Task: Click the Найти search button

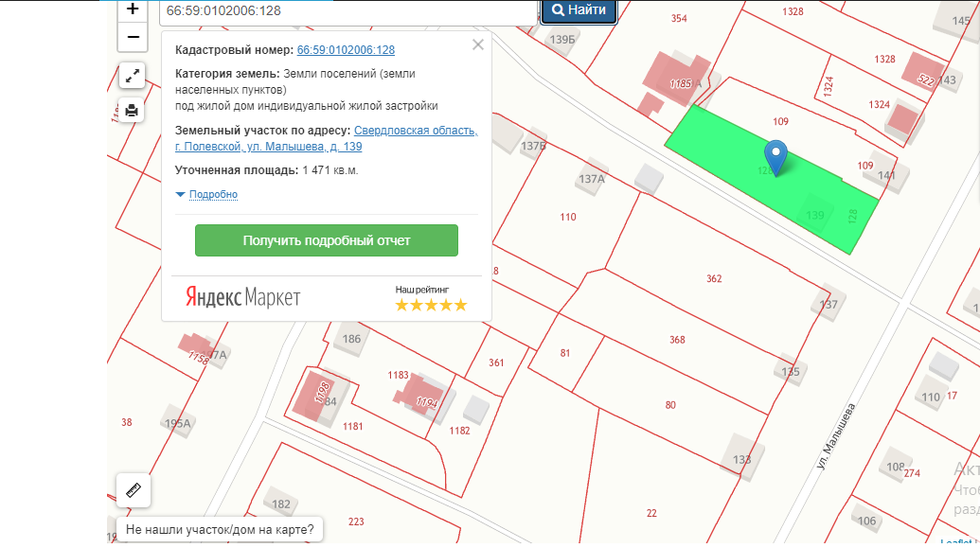Action: click(579, 10)
